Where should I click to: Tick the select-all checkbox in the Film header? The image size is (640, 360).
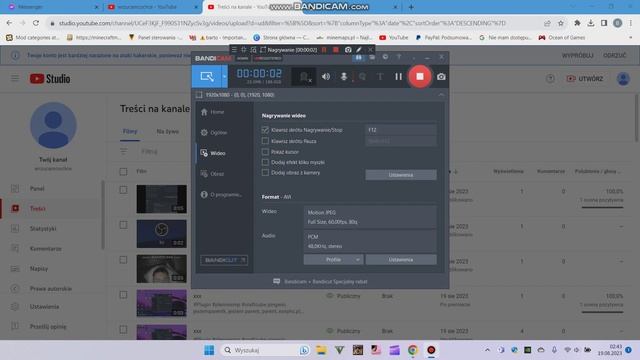click(123, 171)
